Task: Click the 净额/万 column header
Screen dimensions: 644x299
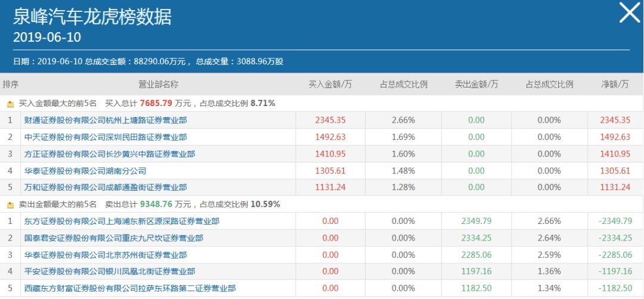Action: coord(615,85)
